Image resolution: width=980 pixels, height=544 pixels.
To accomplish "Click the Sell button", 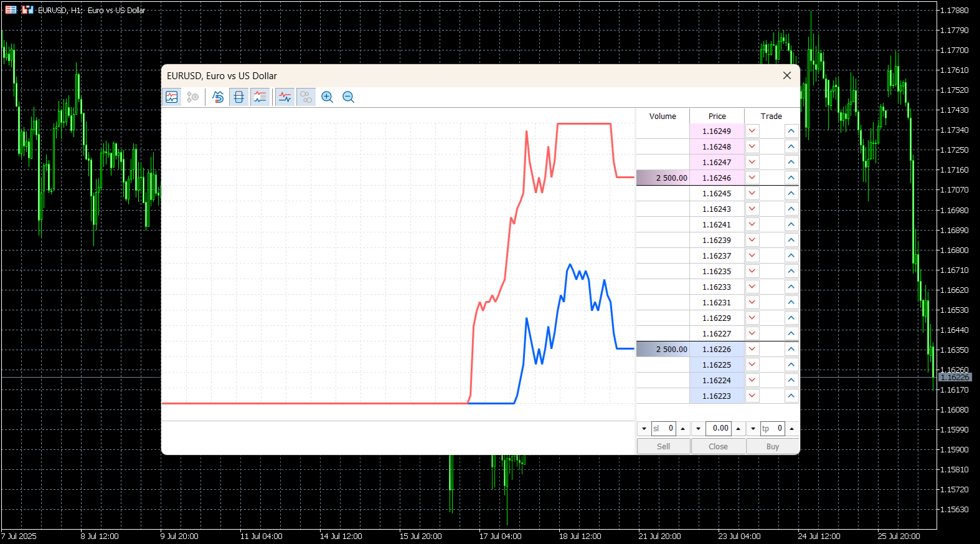I will click(x=664, y=446).
